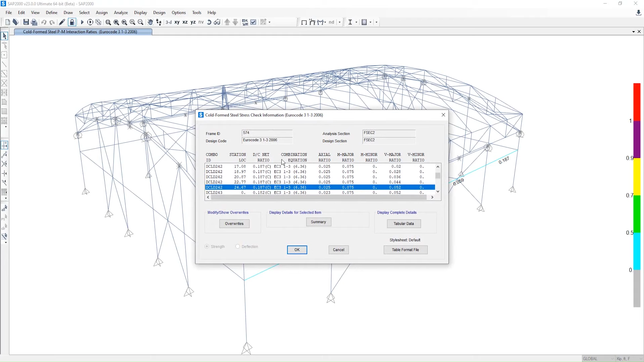Open the Define menu in menu bar
This screenshot has height=362, width=644.
tap(51, 12)
